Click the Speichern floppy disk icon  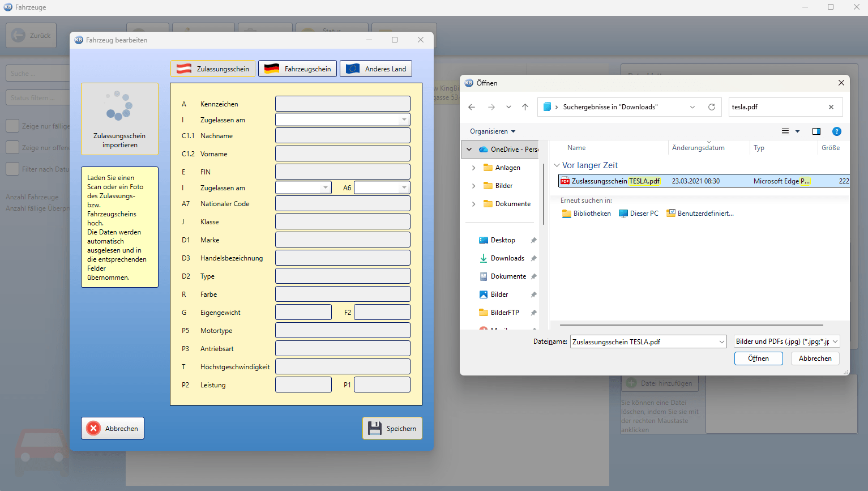click(375, 428)
